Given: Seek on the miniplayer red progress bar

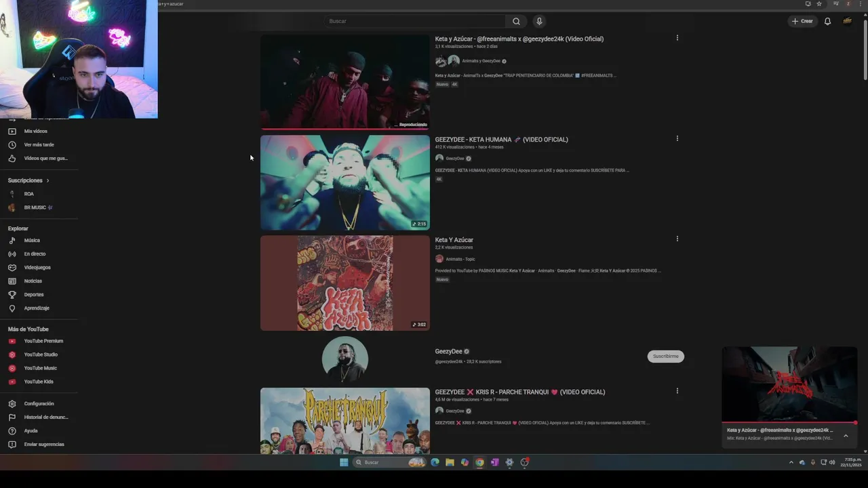Looking at the screenshot, I should point(789,423).
